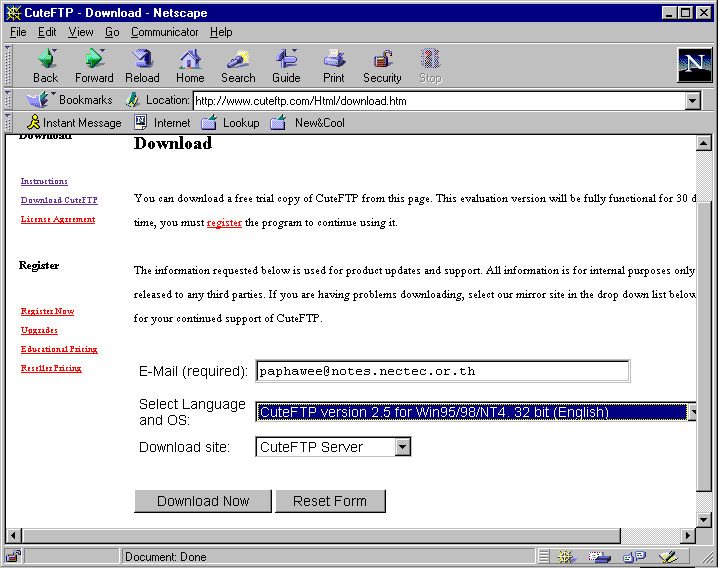Open the Educational Pricing link
718x568 pixels.
(59, 350)
